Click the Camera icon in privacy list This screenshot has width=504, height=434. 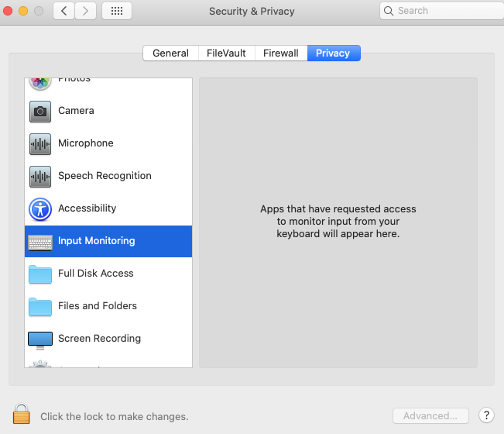(40, 112)
